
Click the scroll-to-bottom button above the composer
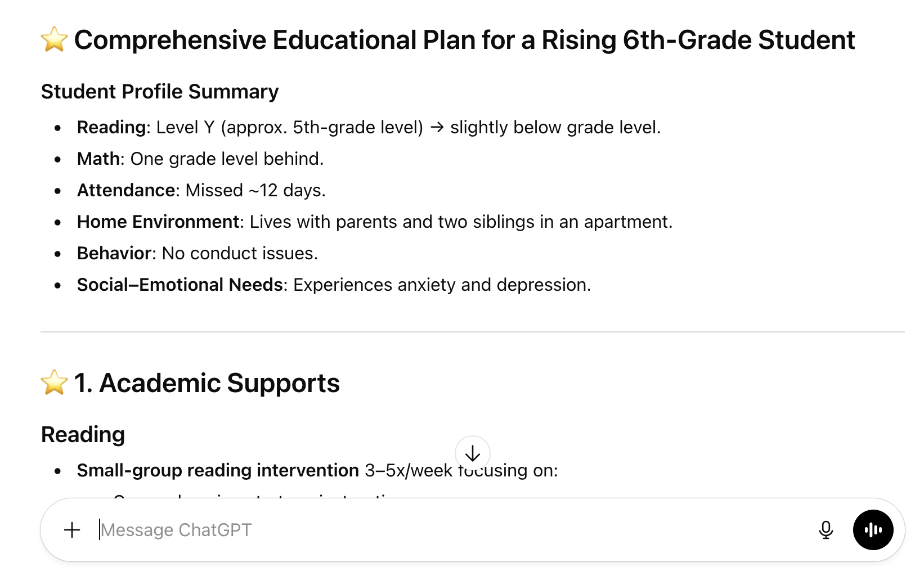pyautogui.click(x=473, y=453)
